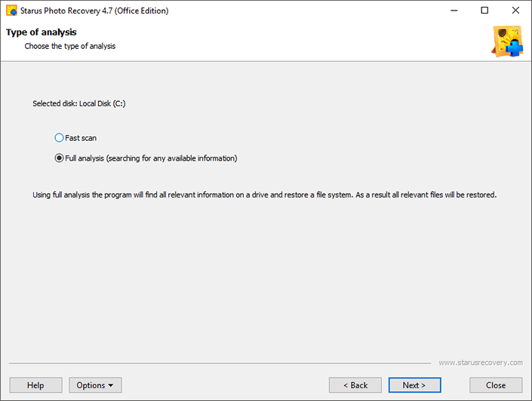Image resolution: width=532 pixels, height=401 pixels.
Task: Click the 'Choose the type of analysis' subtitle
Action: [70, 46]
